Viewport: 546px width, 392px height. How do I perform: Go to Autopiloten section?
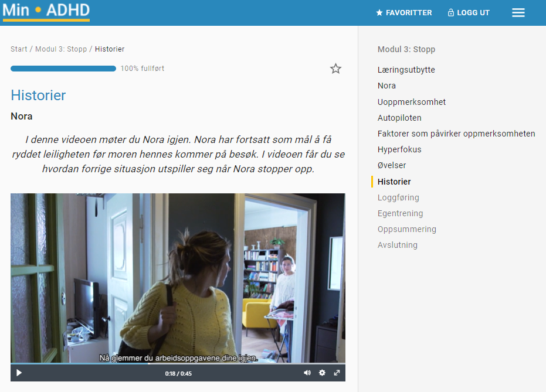pyautogui.click(x=399, y=118)
